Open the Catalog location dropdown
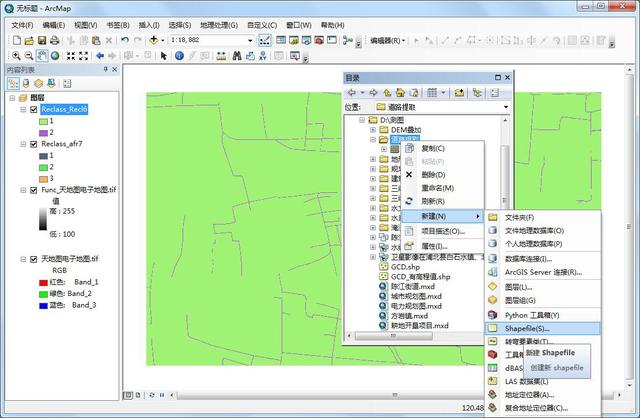This screenshot has width=640, height=418. click(506, 107)
